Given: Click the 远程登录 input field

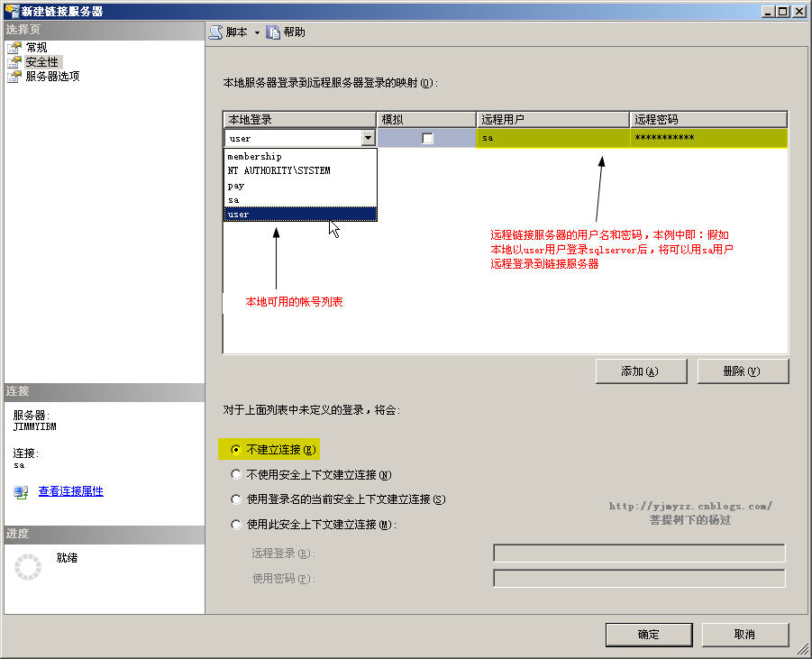Looking at the screenshot, I should [640, 554].
